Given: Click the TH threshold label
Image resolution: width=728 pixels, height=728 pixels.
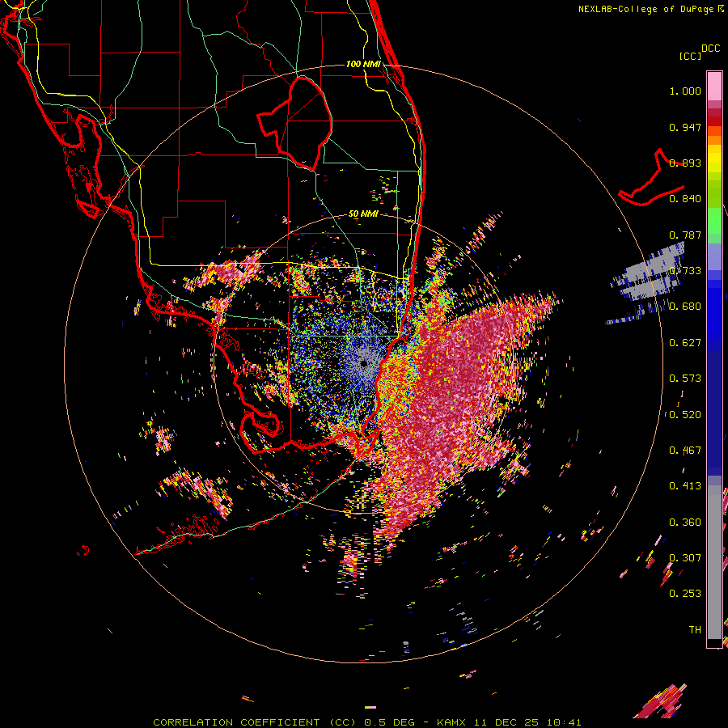Looking at the screenshot, I should pyautogui.click(x=695, y=630).
